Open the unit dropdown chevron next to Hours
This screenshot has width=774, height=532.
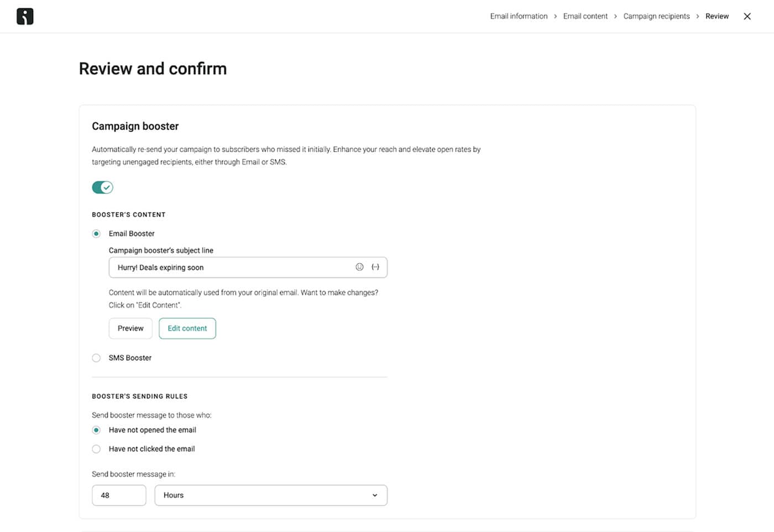pyautogui.click(x=374, y=495)
